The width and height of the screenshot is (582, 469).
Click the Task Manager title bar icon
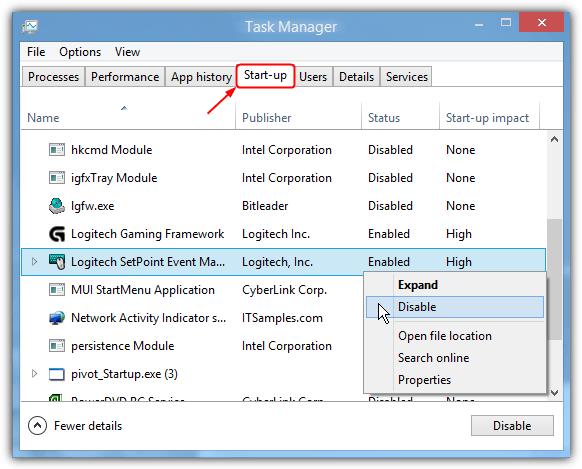(30, 27)
